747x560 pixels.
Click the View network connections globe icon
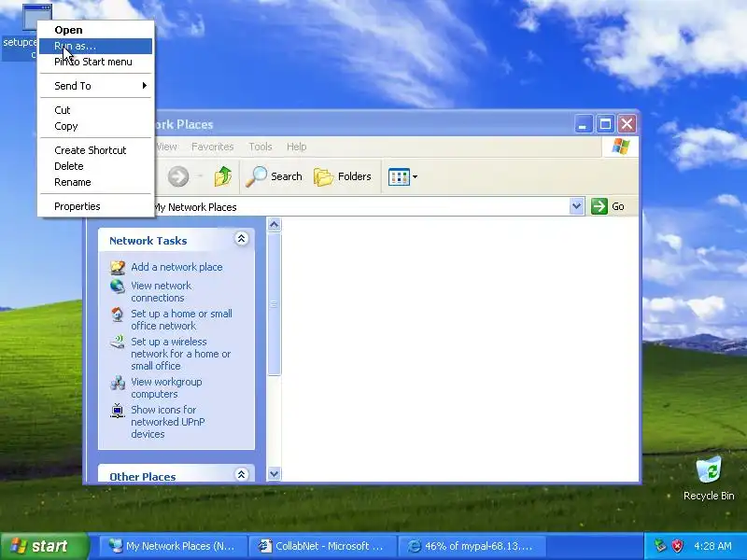pos(118,287)
